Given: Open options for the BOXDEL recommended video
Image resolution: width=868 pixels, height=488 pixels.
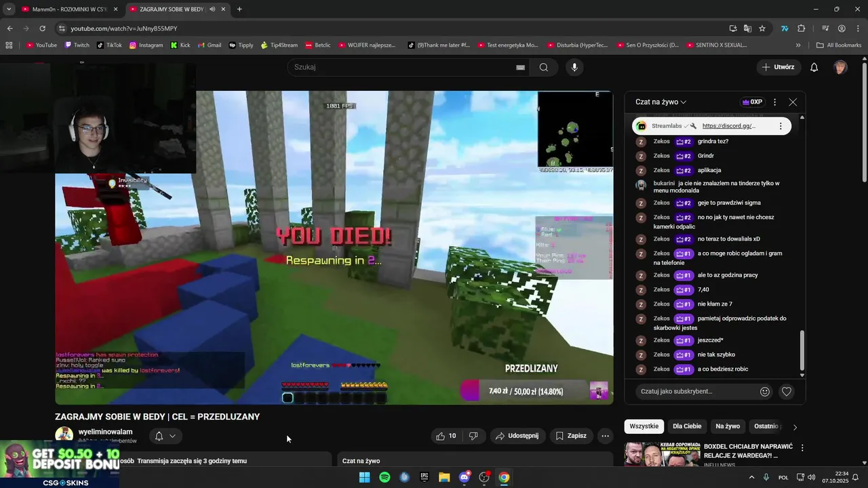Looking at the screenshot, I should [x=802, y=448].
